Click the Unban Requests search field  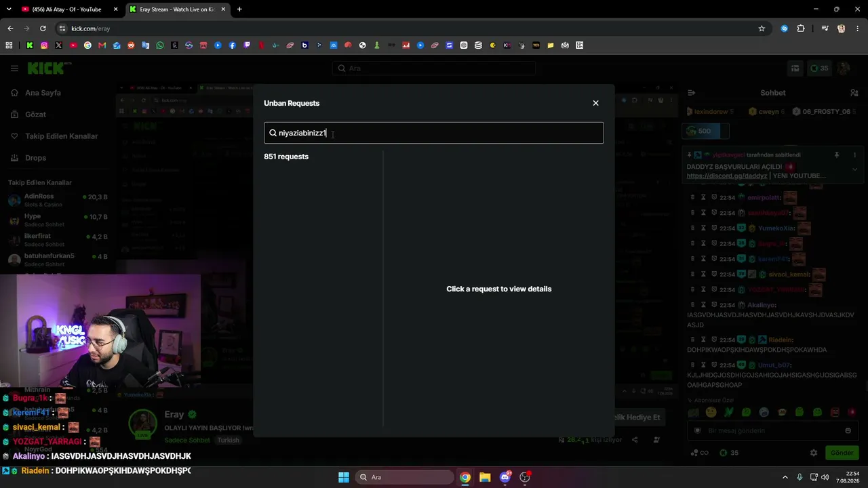coord(433,133)
